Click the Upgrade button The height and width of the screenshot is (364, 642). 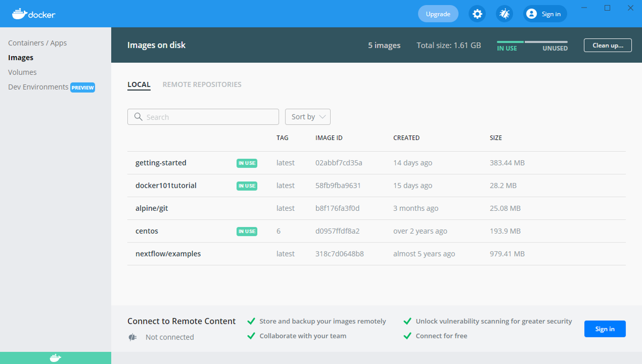(x=438, y=14)
